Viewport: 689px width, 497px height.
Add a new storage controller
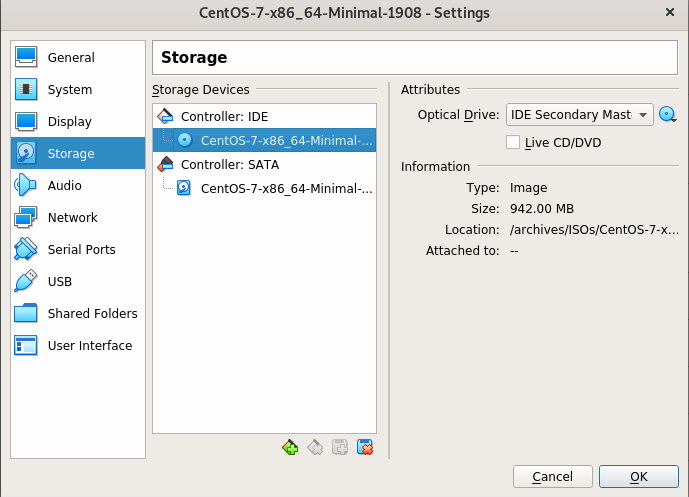[x=290, y=447]
